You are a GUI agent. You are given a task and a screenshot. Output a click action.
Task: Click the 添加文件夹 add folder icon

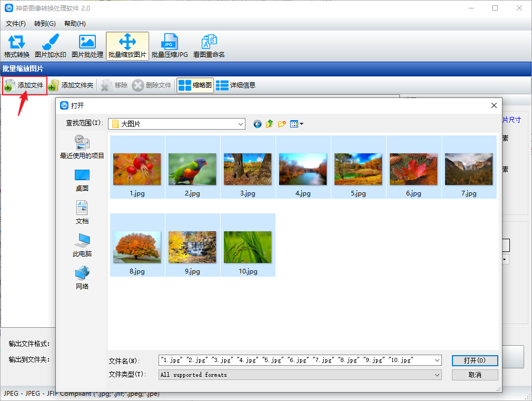54,85
